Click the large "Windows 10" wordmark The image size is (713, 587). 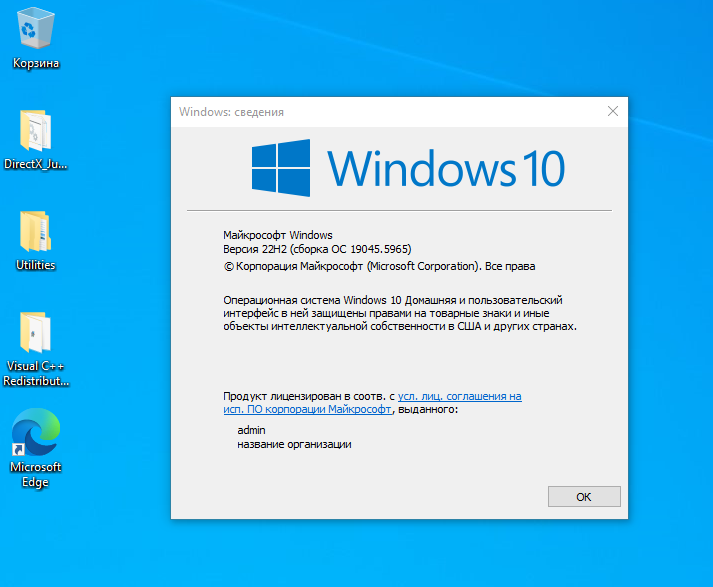click(446, 167)
